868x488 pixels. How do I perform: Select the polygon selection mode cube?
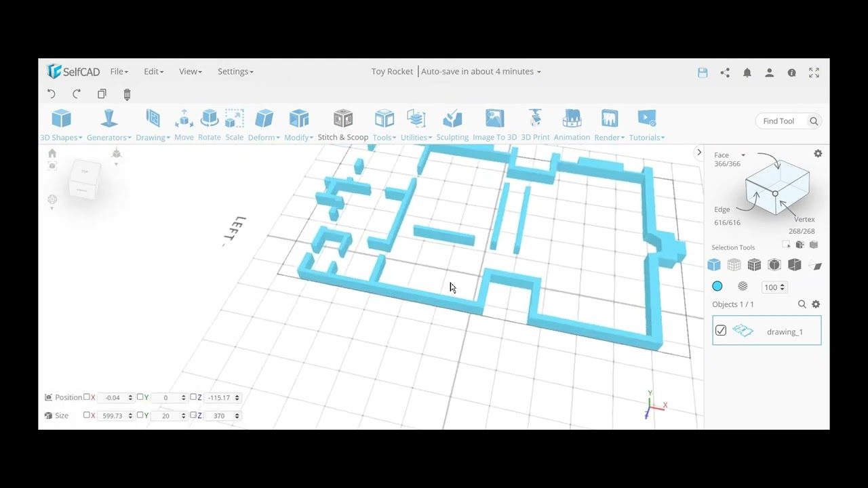(714, 265)
